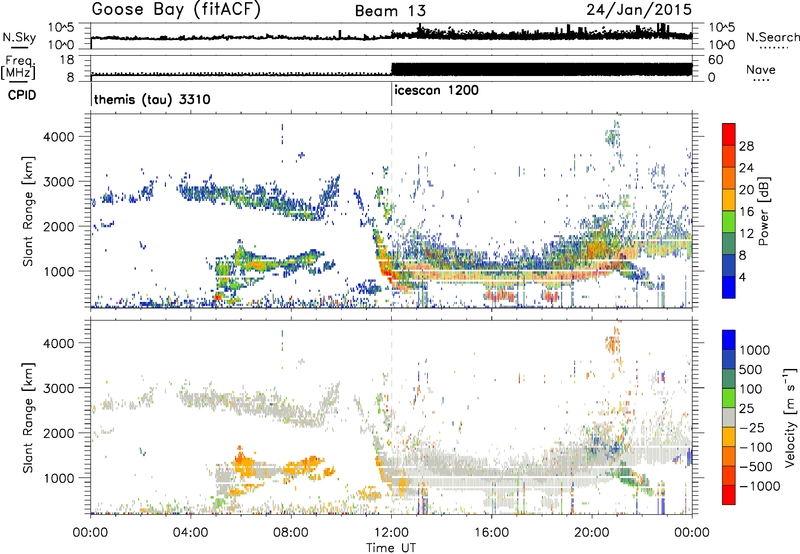
Task: Click the "4" tick on power colorbar
Action: (742, 277)
